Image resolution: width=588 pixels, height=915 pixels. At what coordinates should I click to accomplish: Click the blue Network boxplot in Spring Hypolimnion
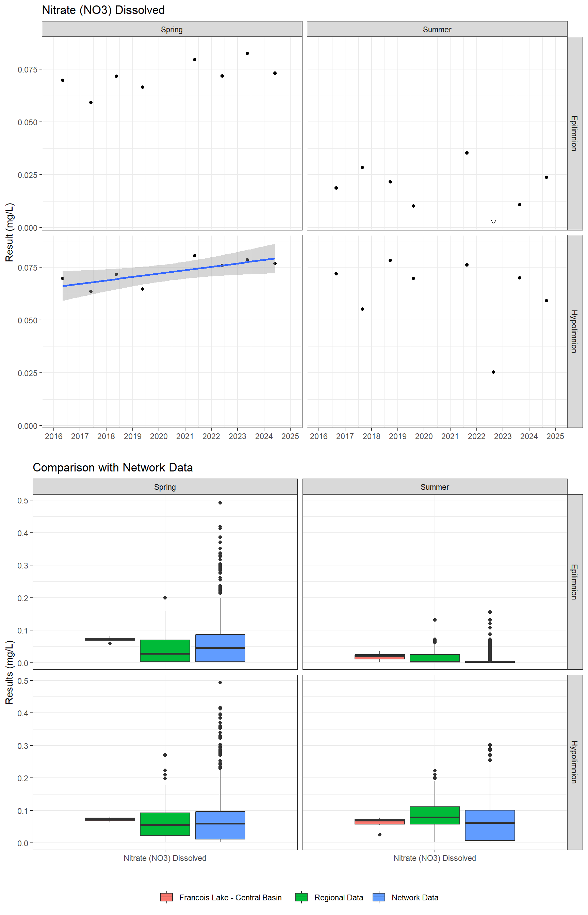pyautogui.click(x=220, y=825)
